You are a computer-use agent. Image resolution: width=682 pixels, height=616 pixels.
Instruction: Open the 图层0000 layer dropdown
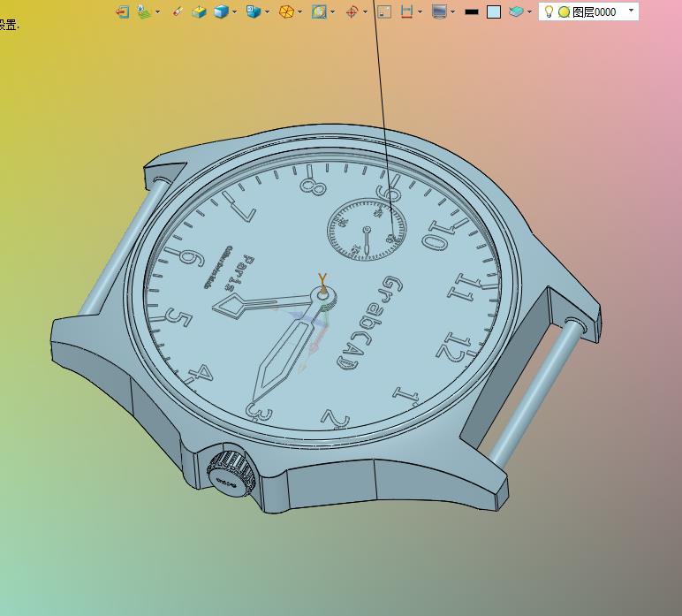pyautogui.click(x=631, y=11)
